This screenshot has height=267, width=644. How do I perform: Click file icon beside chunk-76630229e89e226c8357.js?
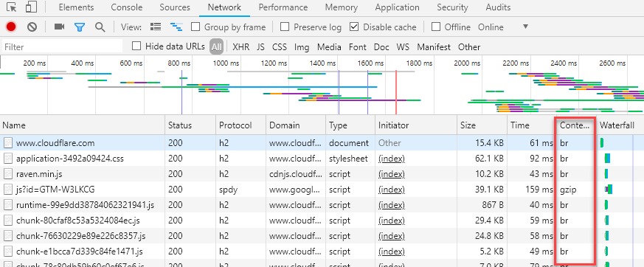[x=8, y=236]
